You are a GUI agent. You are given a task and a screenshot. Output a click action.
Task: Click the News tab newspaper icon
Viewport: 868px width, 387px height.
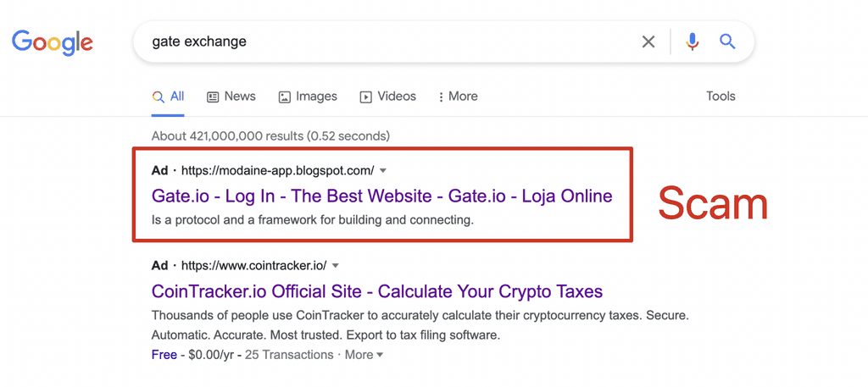click(x=213, y=97)
